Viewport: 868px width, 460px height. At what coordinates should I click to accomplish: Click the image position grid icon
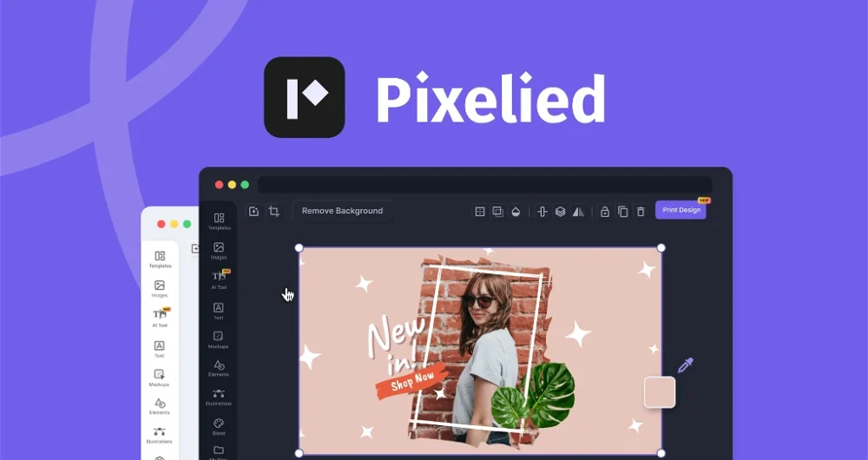pos(480,212)
